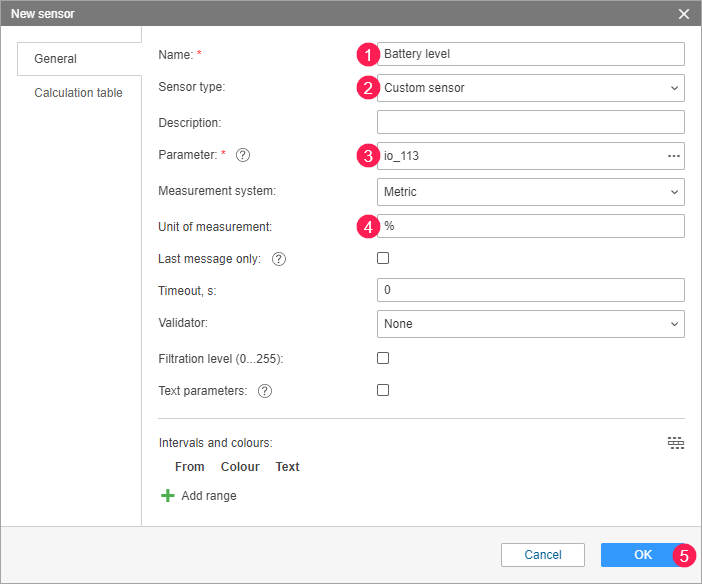Click the green plus Add range icon

[167, 495]
